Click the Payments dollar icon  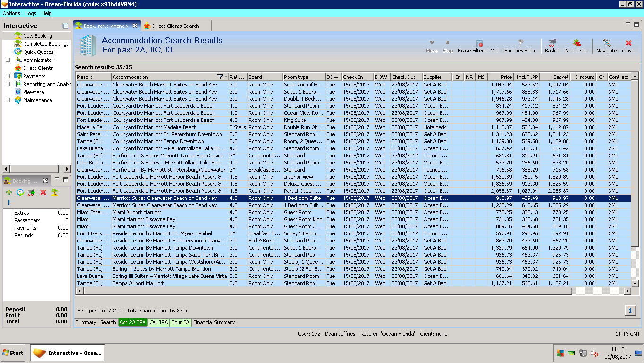click(x=18, y=76)
